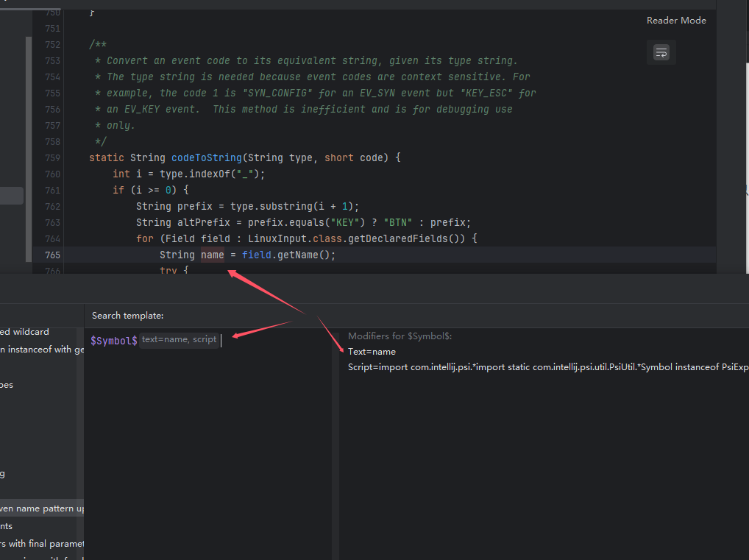
Task: Click the 'short' keyword in method signature
Action: tap(338, 157)
